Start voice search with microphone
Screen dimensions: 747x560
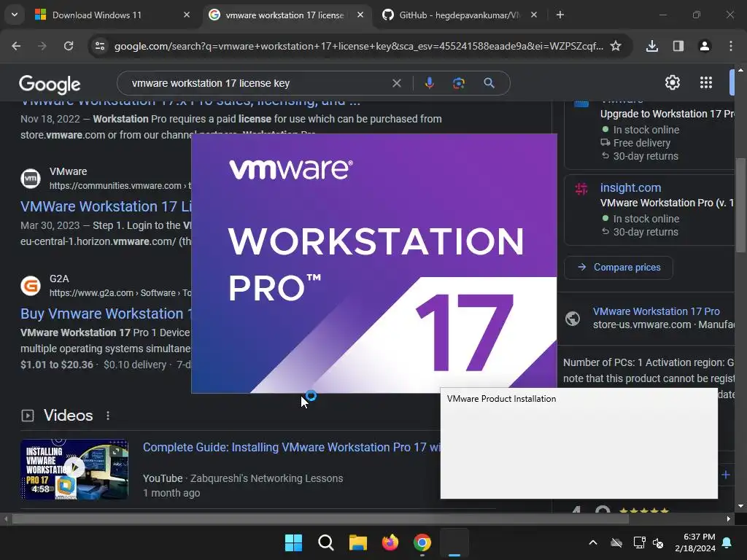(x=429, y=83)
